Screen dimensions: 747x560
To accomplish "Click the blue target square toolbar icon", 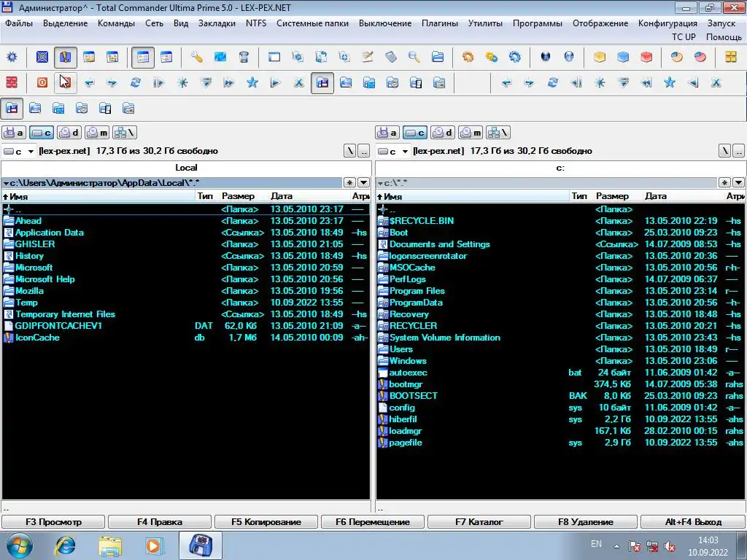I will tap(42, 58).
